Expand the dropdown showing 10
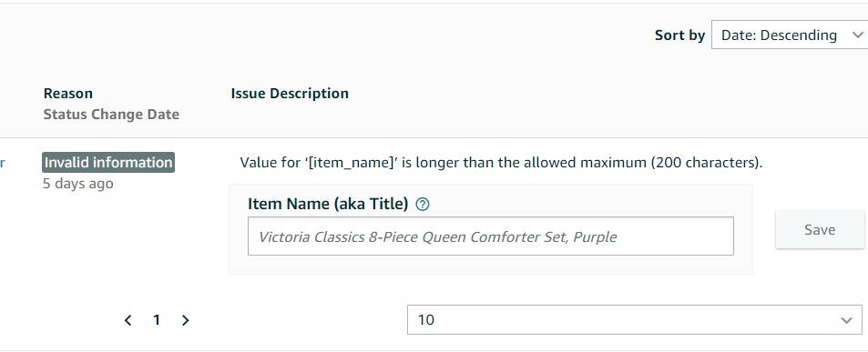868x352 pixels. pos(635,319)
